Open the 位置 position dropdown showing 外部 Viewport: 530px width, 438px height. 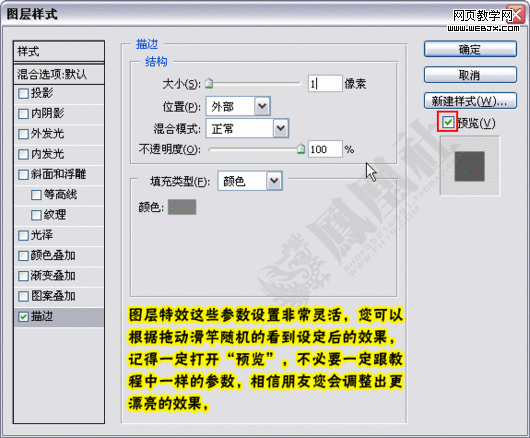tap(238, 107)
